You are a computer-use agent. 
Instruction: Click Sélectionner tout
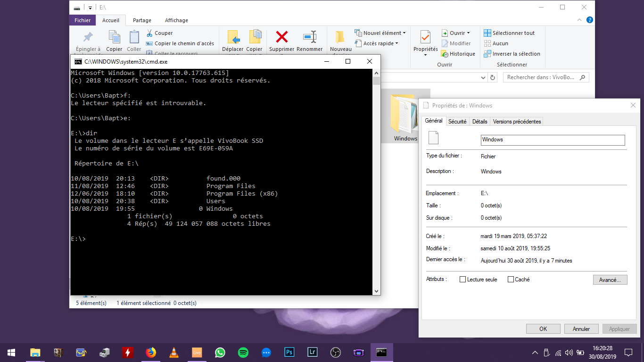click(x=509, y=33)
